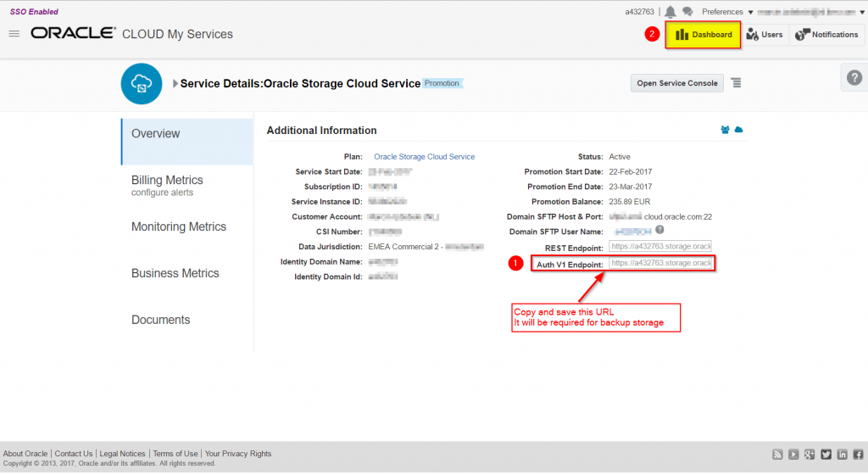Go to the Dashboard
The image size is (868, 475).
point(703,35)
